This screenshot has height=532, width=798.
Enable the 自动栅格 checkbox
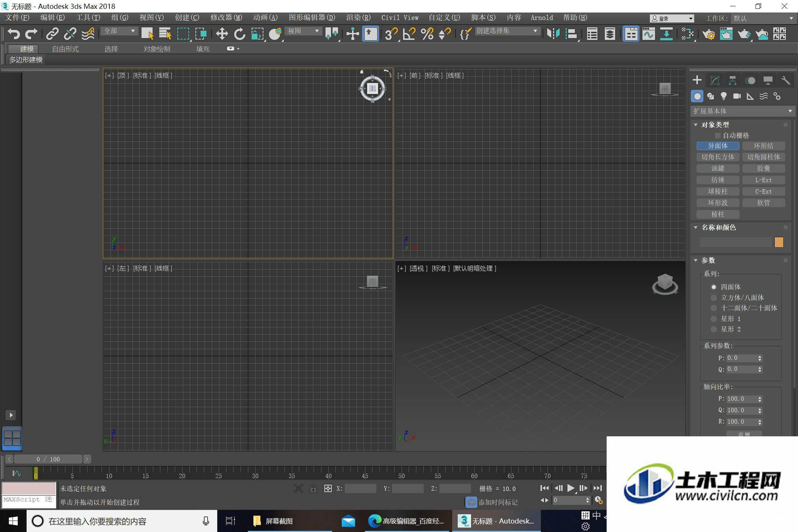point(718,136)
